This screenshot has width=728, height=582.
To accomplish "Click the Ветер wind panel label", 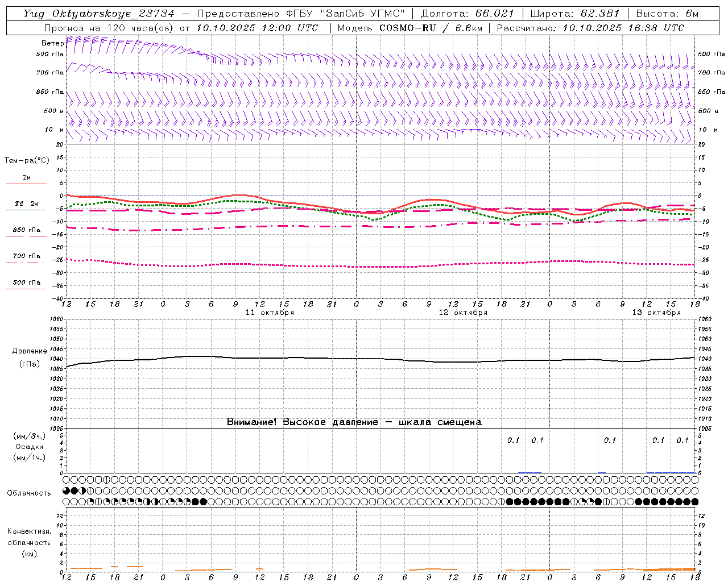I will click(x=52, y=43).
